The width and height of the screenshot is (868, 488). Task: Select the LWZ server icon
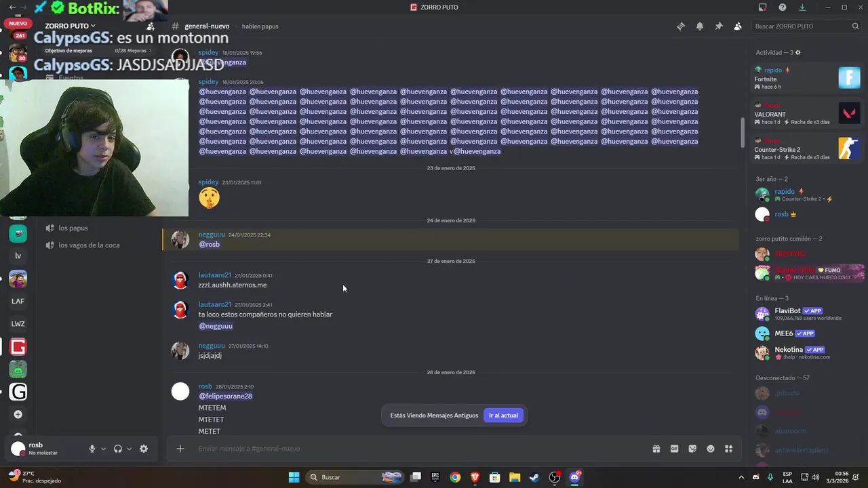[x=18, y=324]
